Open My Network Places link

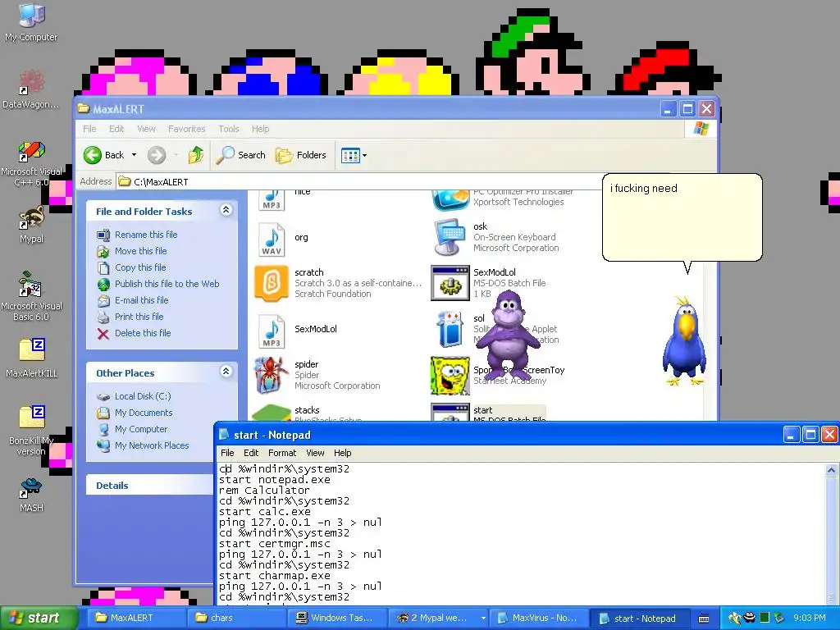click(x=152, y=445)
